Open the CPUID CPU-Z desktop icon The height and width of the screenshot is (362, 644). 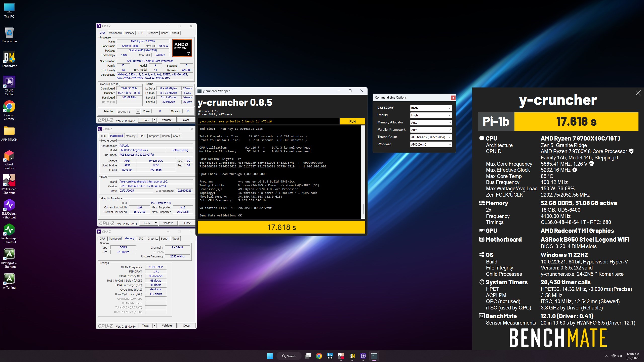pos(9,86)
